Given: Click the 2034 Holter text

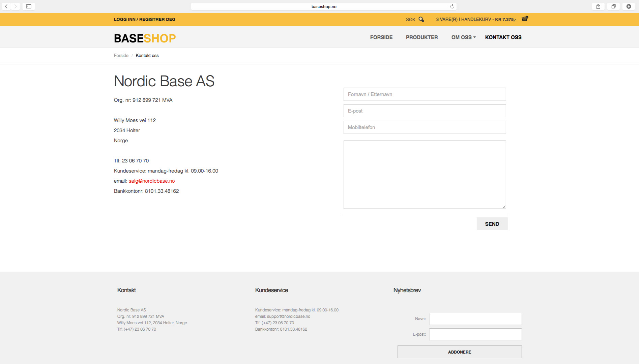Looking at the screenshot, I should pyautogui.click(x=127, y=130).
